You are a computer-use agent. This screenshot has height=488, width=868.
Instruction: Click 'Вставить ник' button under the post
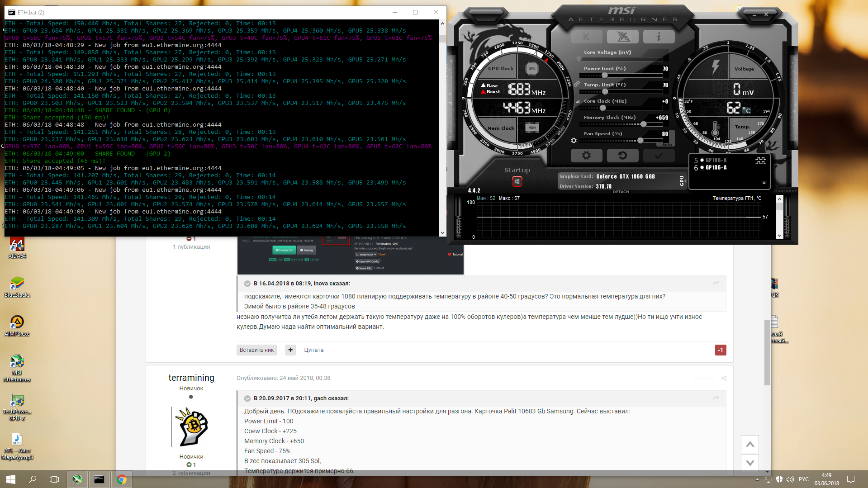click(257, 350)
